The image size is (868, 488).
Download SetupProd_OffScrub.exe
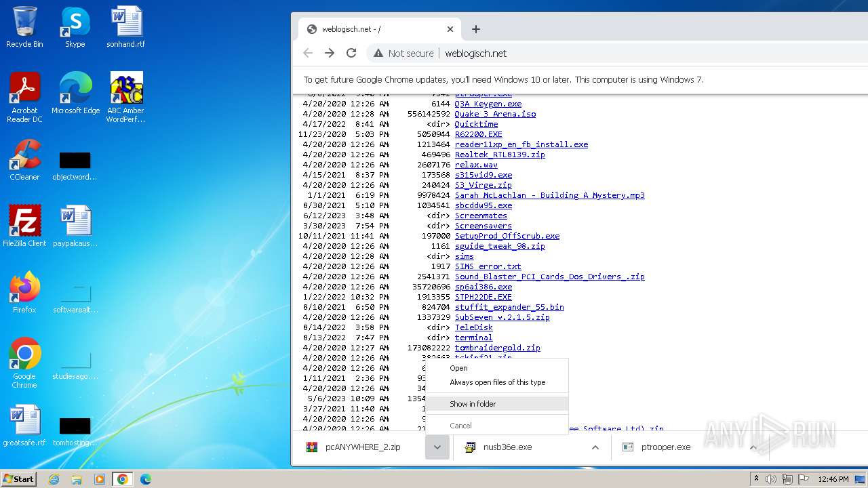[x=507, y=236]
